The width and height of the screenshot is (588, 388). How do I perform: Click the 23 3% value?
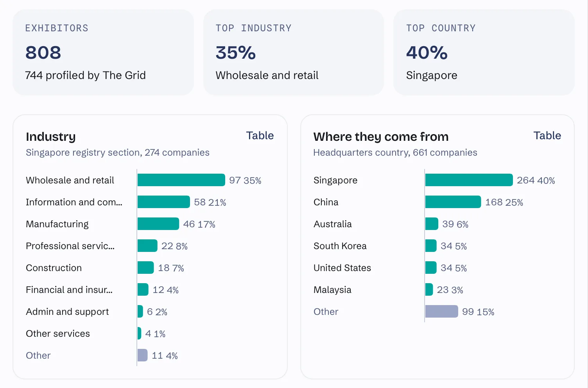(x=450, y=290)
